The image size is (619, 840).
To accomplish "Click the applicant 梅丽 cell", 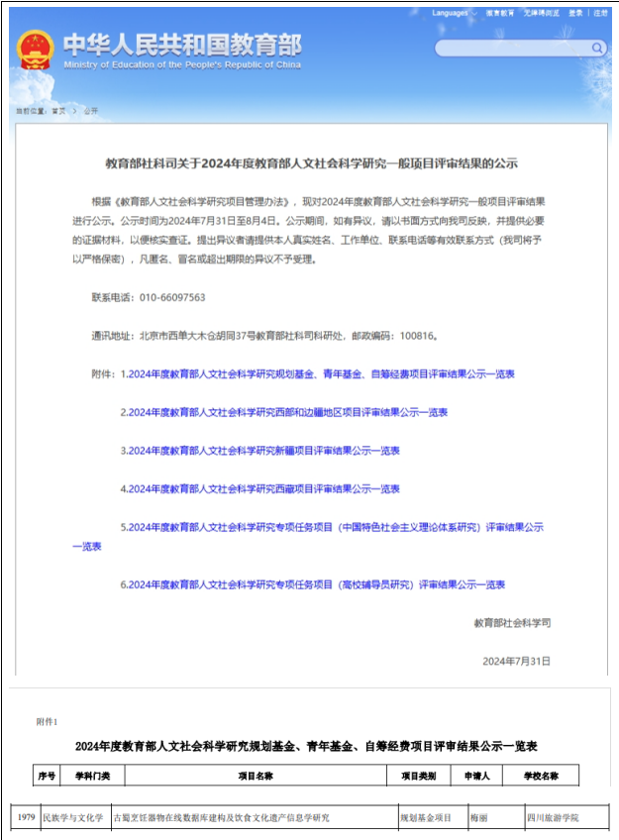I will tap(496, 817).
